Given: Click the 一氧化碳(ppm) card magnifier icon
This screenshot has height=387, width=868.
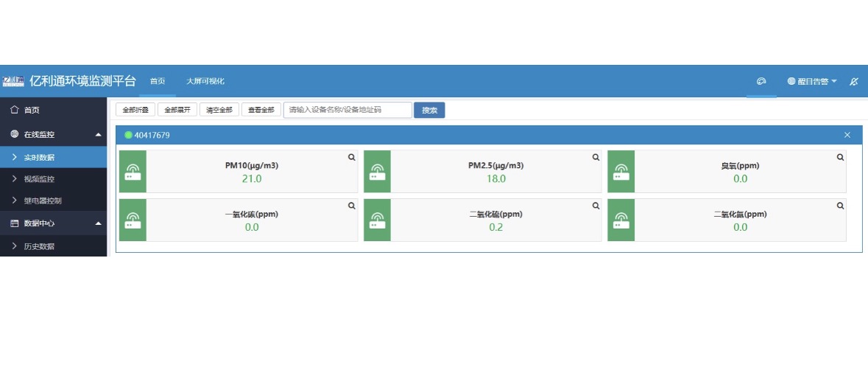Looking at the screenshot, I should 352,206.
